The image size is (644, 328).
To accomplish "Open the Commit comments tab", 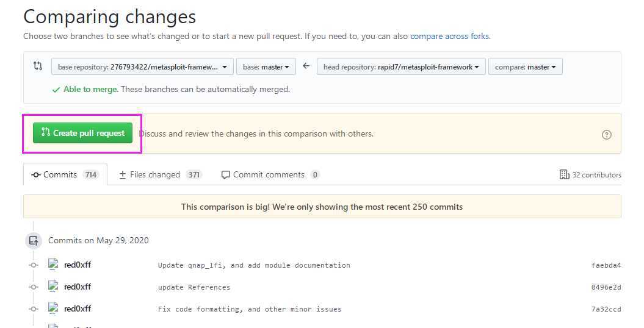I will 270,174.
